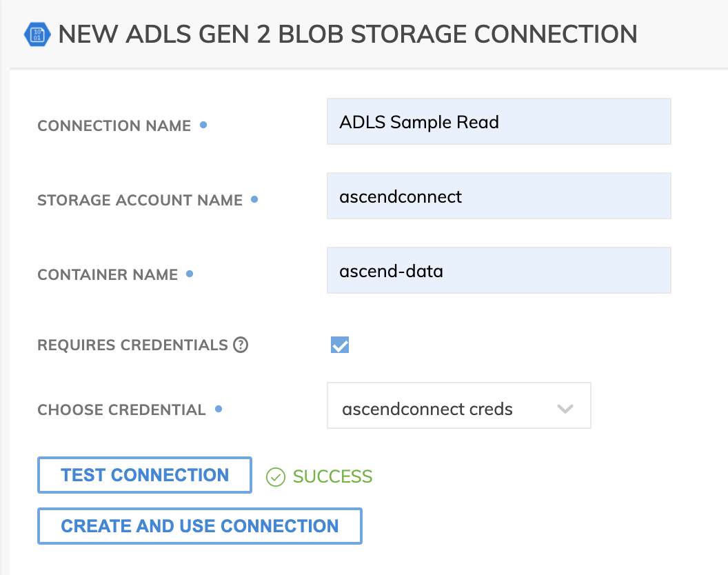Click into the Container Name field
The width and height of the screenshot is (728, 575).
click(498, 271)
